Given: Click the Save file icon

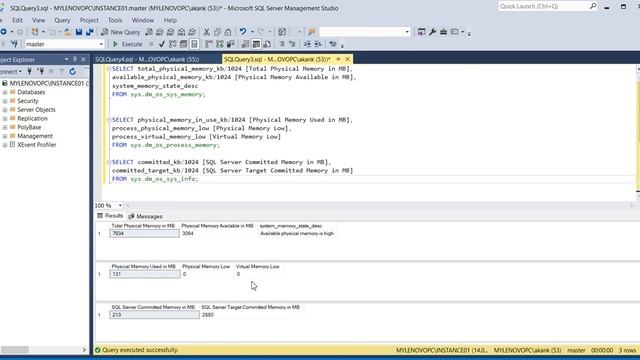Looking at the screenshot, I should click(x=79, y=32).
